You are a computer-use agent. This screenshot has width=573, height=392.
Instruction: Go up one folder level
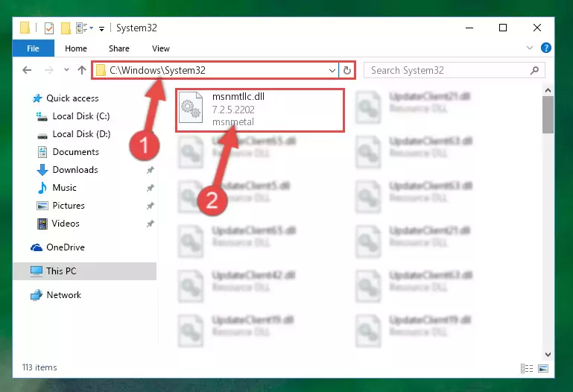pyautogui.click(x=82, y=70)
